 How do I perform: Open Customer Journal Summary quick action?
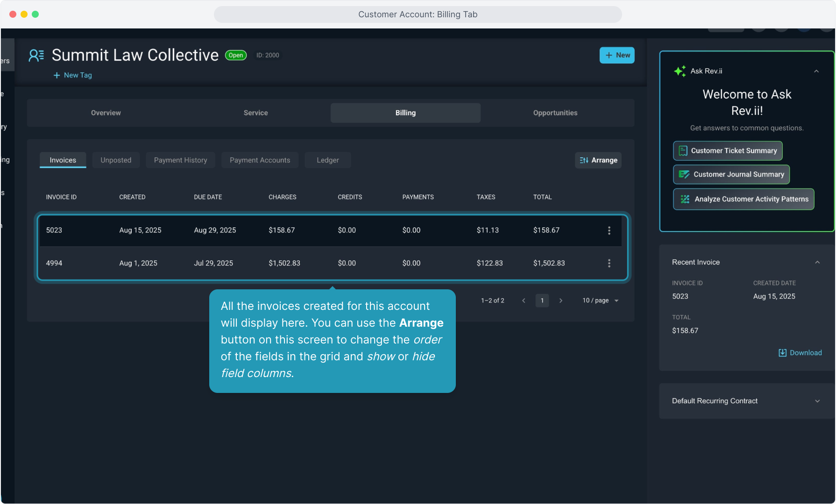[x=731, y=175]
